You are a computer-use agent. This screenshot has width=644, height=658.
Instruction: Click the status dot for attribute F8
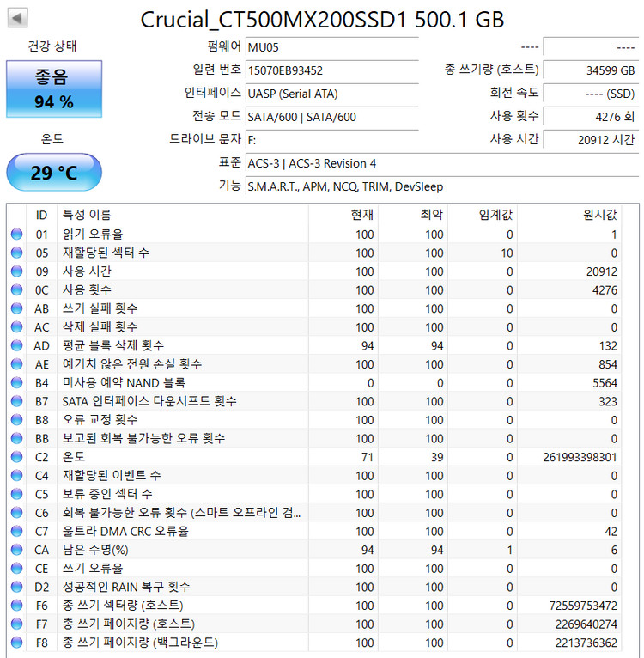coord(17,643)
